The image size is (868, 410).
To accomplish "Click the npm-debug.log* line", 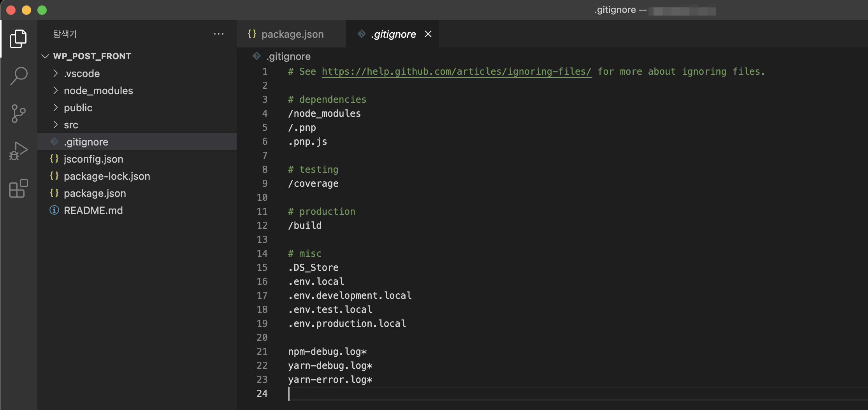I will tap(327, 352).
